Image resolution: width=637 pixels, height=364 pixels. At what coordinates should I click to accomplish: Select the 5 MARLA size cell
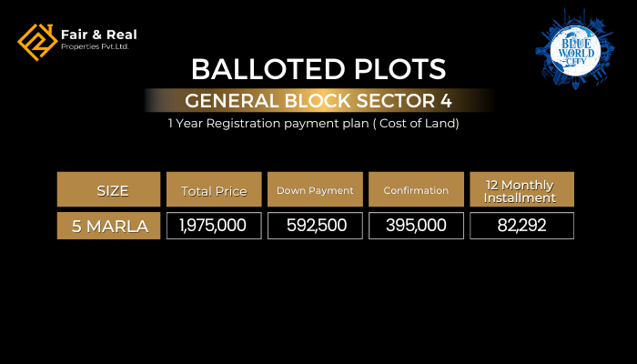pos(109,226)
